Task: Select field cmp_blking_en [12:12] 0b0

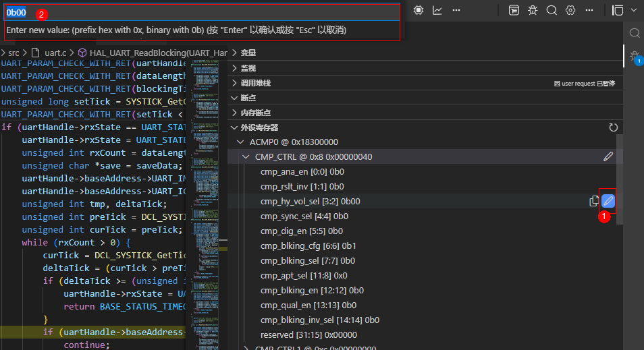Action: coord(312,290)
